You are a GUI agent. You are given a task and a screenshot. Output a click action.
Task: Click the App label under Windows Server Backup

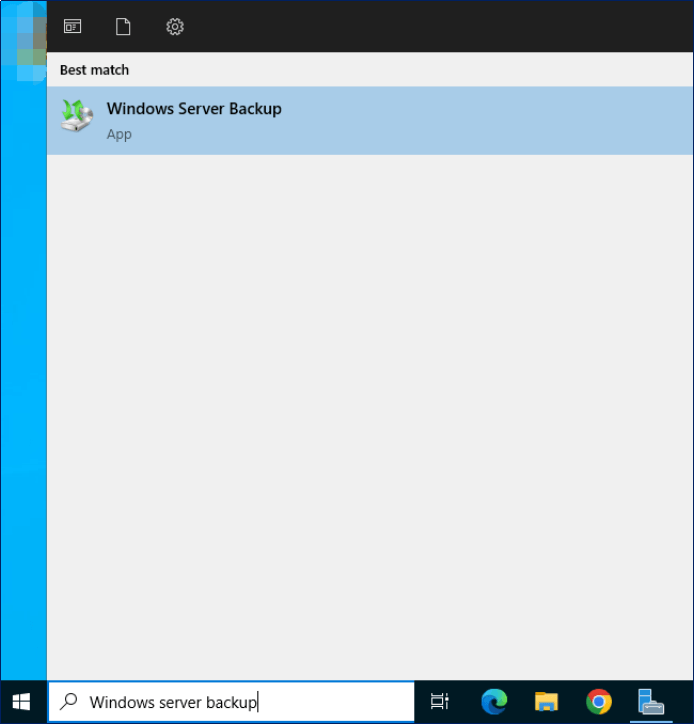click(x=119, y=134)
